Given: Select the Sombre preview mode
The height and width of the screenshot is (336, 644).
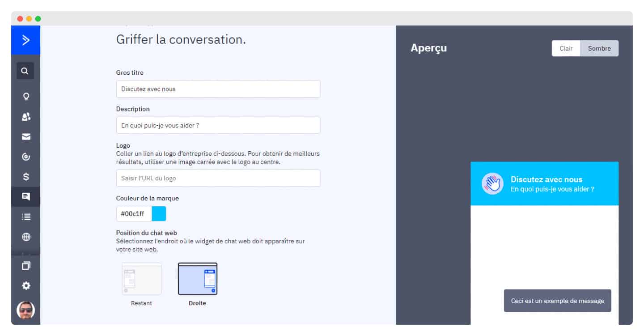Looking at the screenshot, I should pos(599,48).
